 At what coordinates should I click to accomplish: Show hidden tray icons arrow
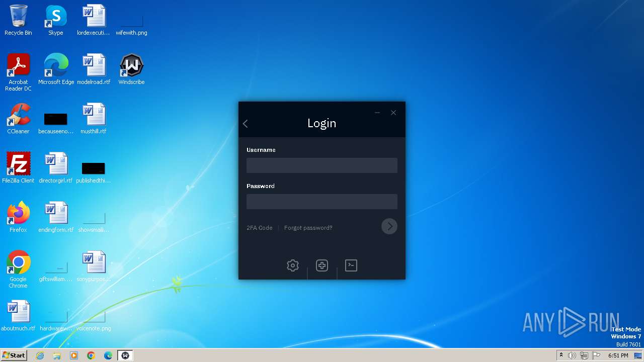click(x=561, y=355)
